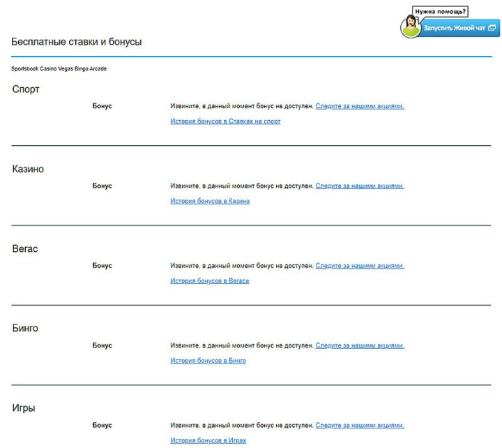Follow promotions link in the Казино section
The image size is (502, 448).
coord(359,186)
